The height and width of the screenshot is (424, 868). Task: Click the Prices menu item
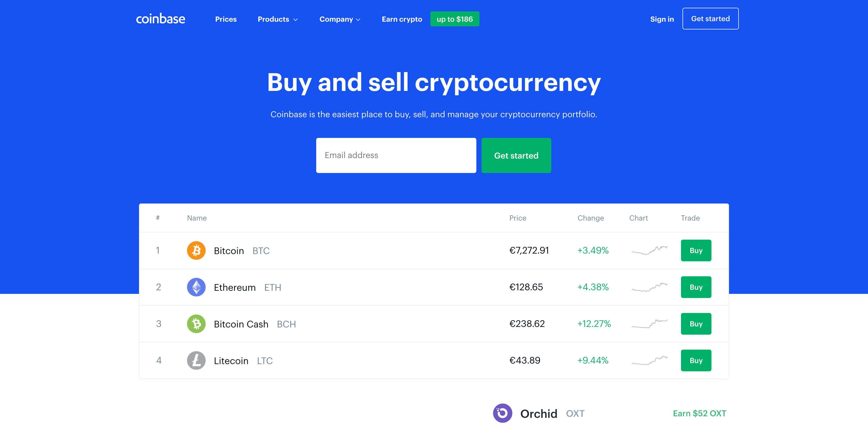click(x=226, y=19)
